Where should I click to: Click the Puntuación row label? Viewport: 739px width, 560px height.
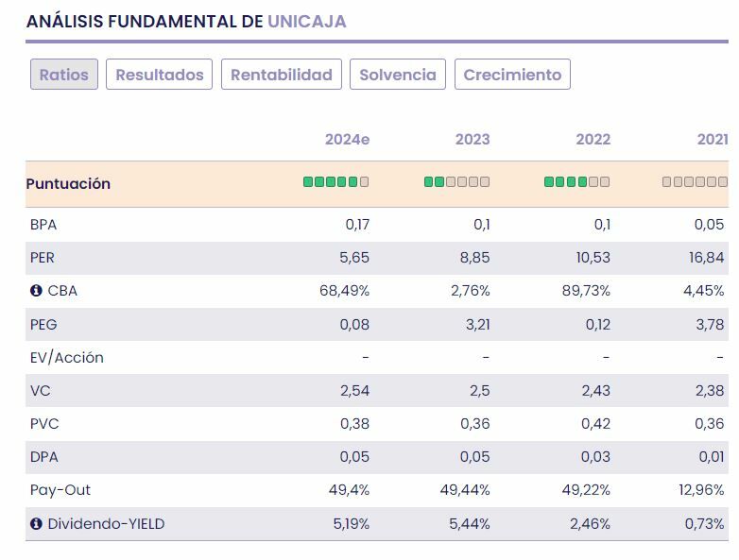tap(68, 184)
